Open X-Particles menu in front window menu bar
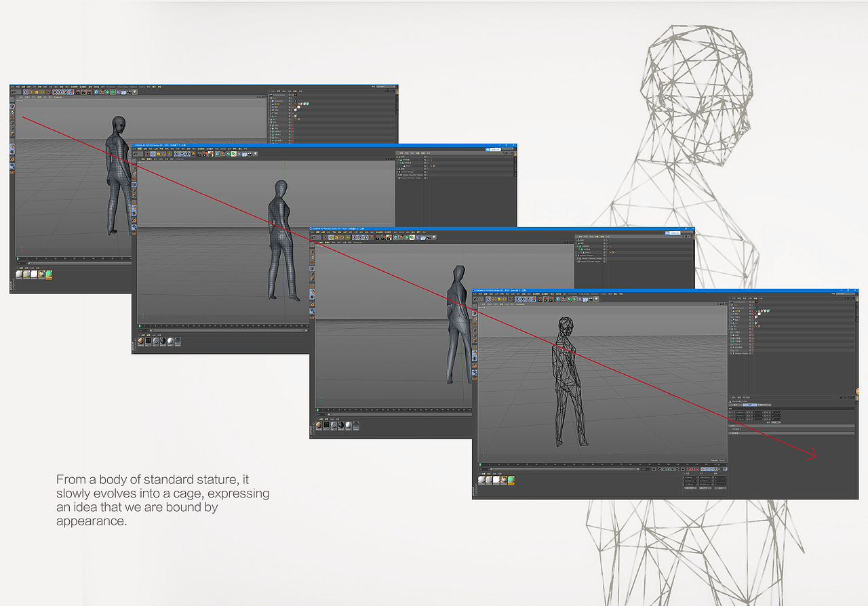Viewport: 868px width, 606px height. (574, 294)
